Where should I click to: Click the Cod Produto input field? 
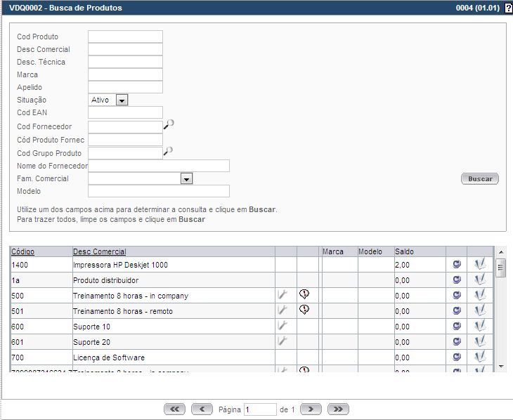[125, 37]
